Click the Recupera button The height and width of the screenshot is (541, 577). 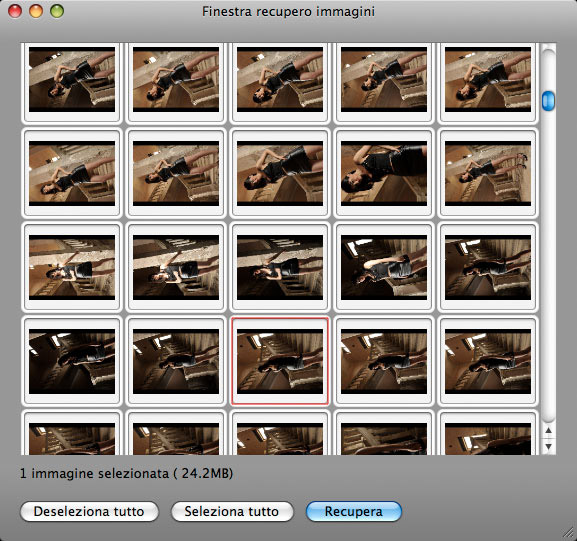(x=354, y=511)
